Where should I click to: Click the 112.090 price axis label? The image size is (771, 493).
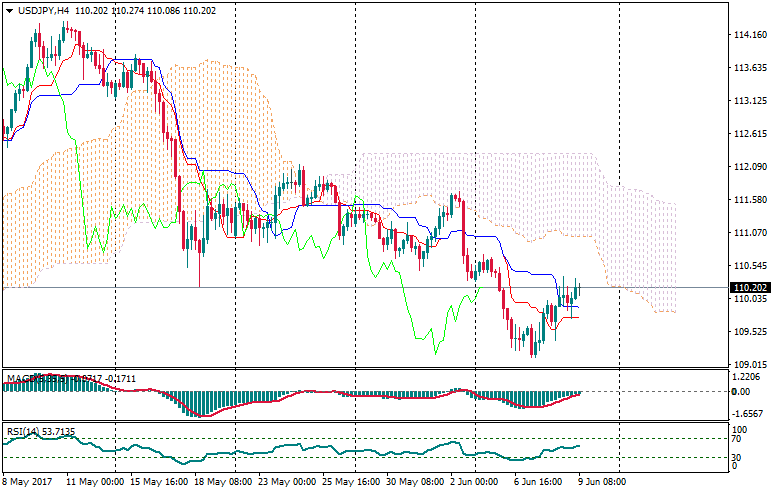click(x=749, y=167)
